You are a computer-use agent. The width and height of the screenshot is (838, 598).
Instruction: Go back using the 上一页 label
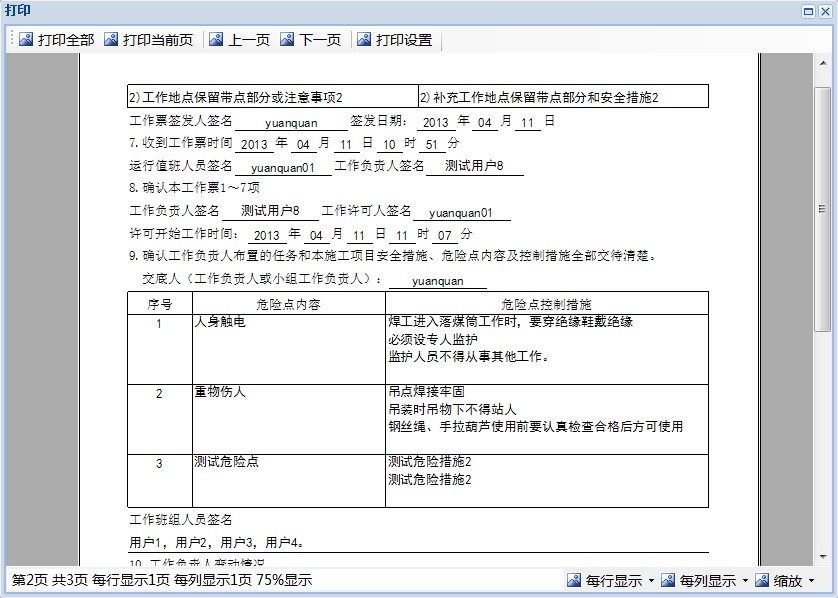coord(249,40)
